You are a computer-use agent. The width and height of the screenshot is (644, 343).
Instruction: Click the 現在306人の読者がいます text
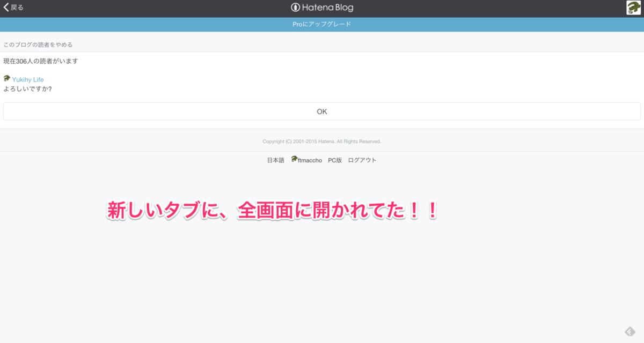[x=41, y=61]
